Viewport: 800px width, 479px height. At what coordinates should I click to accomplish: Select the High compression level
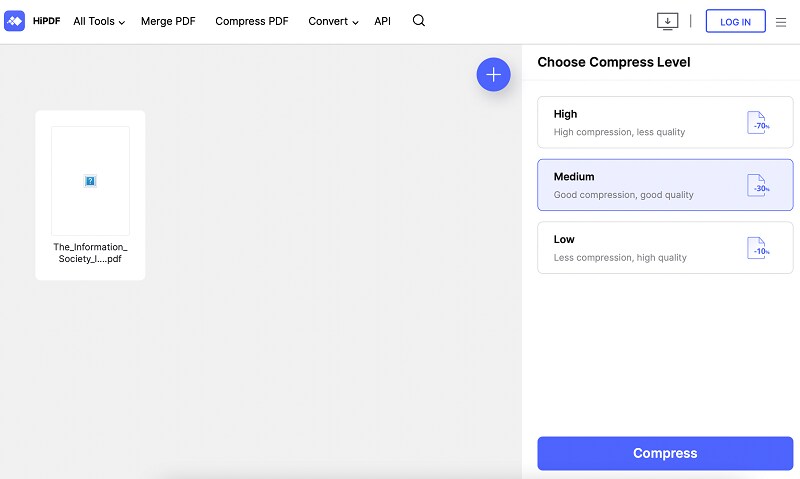click(665, 122)
